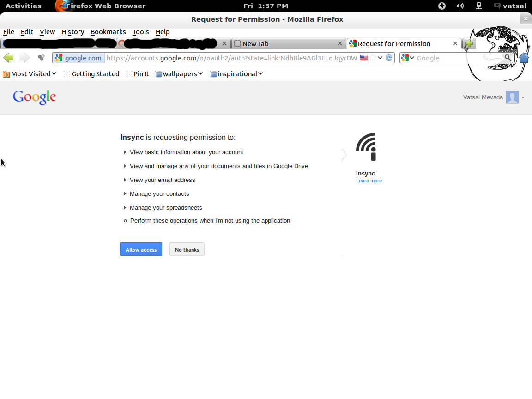This screenshot has height=399, width=532.
Task: Click the Google favicon in the address bar
Action: (58, 58)
